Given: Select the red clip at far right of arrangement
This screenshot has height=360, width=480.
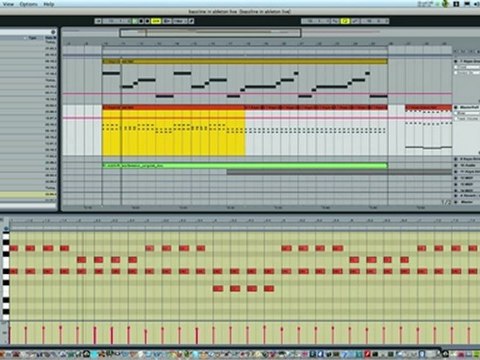Looking at the screenshot, I should point(429,107).
